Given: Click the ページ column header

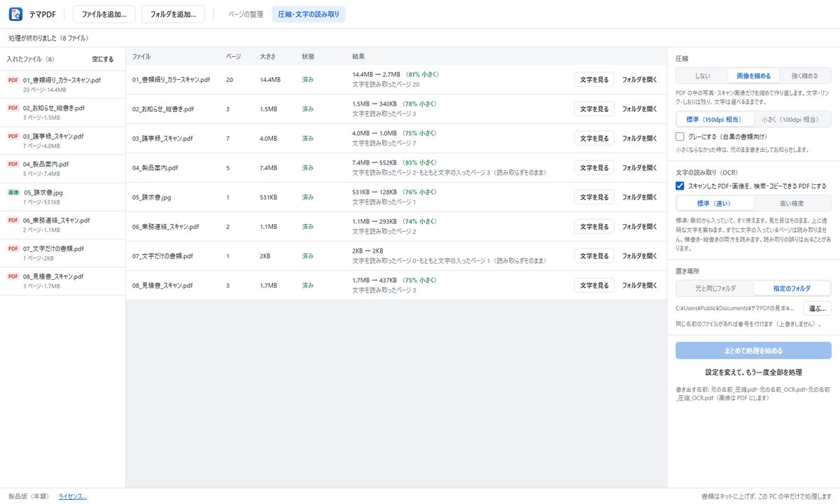Looking at the screenshot, I should pyautogui.click(x=234, y=56).
